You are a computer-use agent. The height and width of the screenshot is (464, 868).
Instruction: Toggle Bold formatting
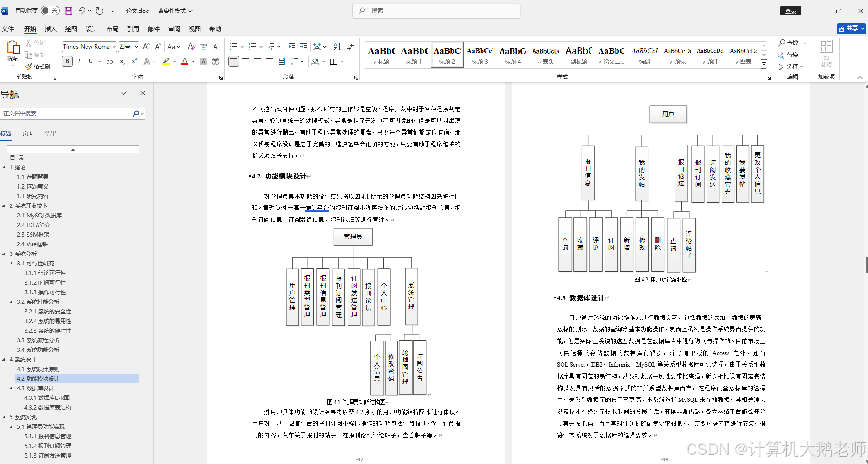67,61
